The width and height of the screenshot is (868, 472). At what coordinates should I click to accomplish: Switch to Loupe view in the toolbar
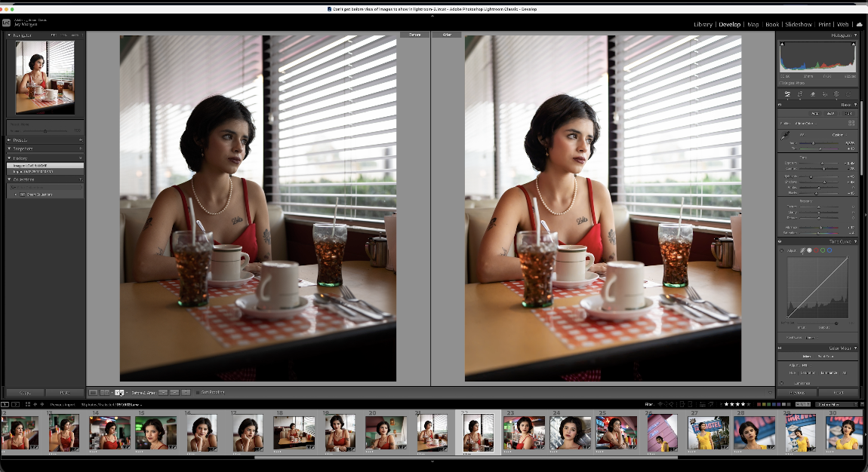[x=94, y=392]
